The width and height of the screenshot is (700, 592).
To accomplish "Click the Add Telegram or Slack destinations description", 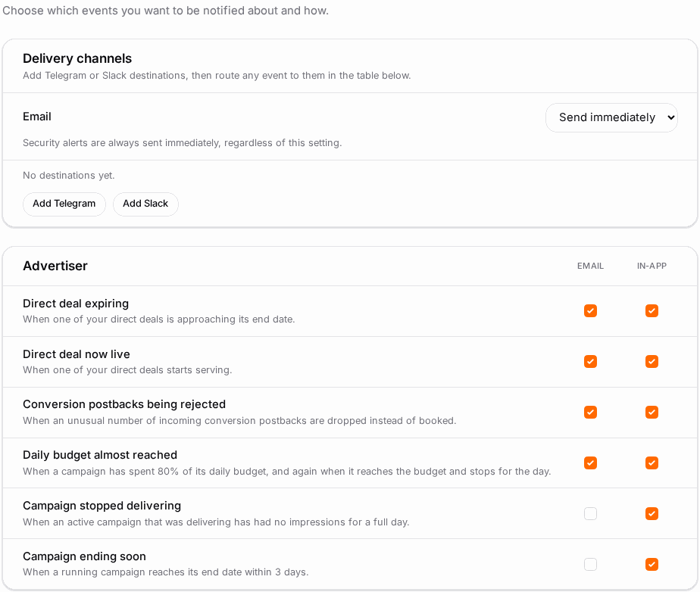I will 217,76.
